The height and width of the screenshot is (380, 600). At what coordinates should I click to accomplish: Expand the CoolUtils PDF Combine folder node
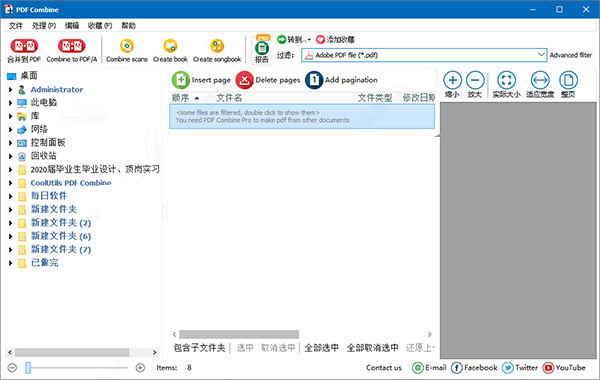click(x=11, y=183)
